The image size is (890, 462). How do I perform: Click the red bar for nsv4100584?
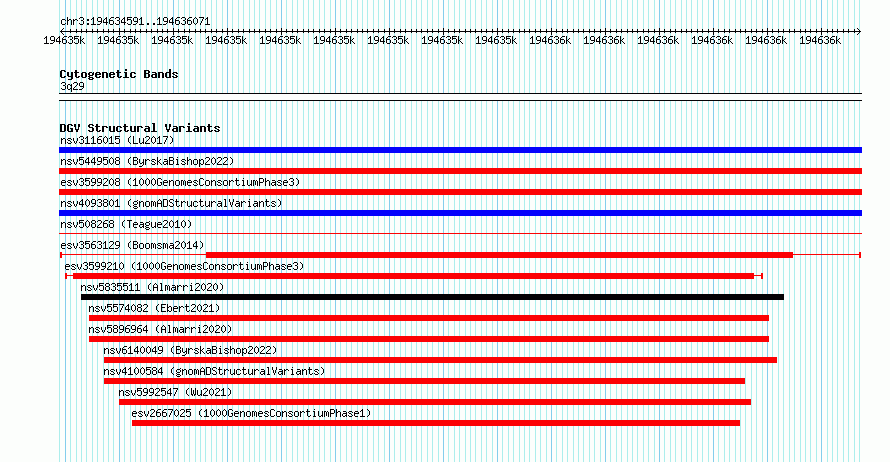425,381
